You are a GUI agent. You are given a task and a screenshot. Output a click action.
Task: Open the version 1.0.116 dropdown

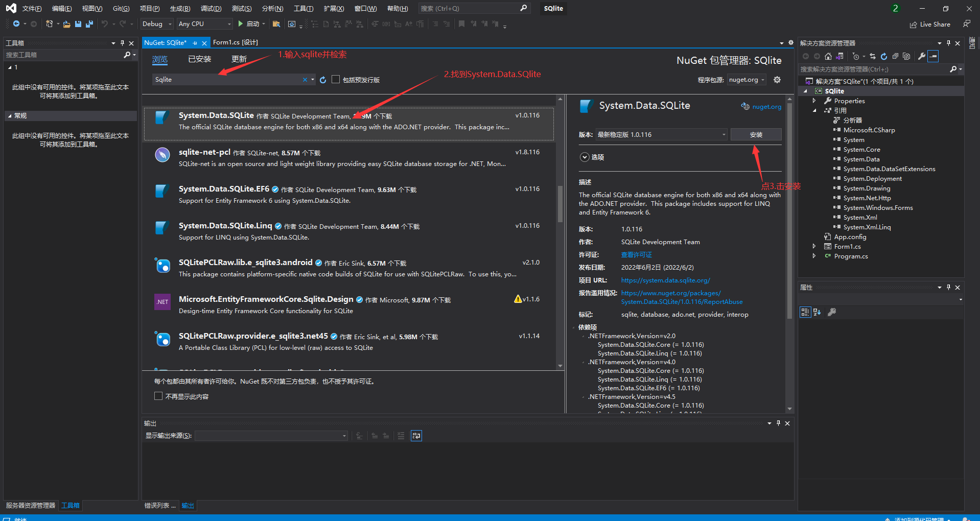[x=662, y=135]
